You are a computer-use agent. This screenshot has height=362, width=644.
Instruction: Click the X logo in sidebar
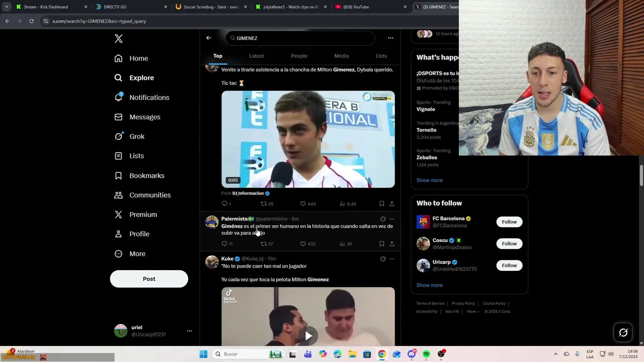119,39
